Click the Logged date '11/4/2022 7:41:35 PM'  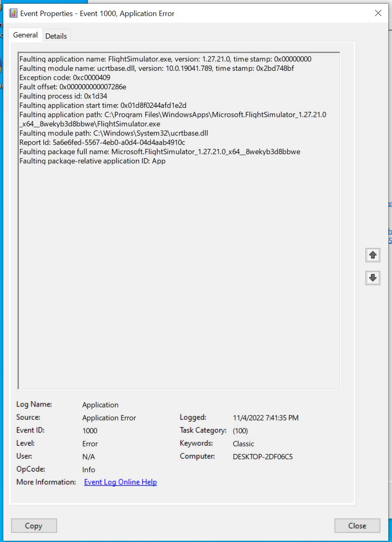(266, 418)
